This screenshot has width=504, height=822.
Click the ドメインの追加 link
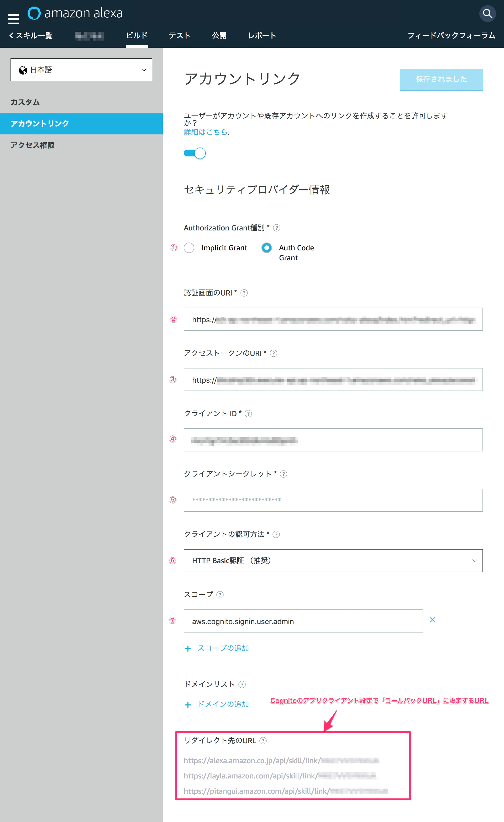pyautogui.click(x=223, y=704)
